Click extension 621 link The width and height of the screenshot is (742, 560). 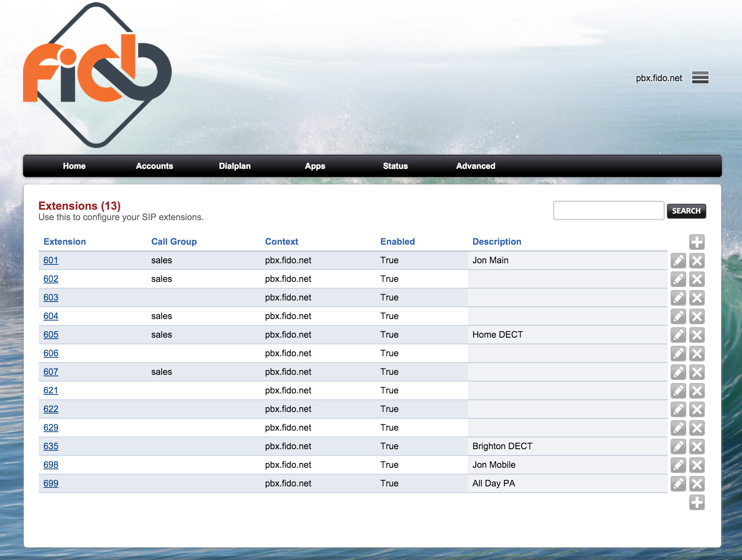52,390
